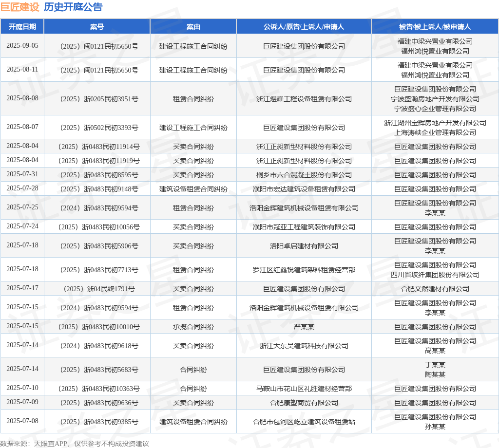The height and width of the screenshot is (448, 499).
Task: Select defendant 上海涛峡企业管理有限公司
Action: tap(435, 132)
